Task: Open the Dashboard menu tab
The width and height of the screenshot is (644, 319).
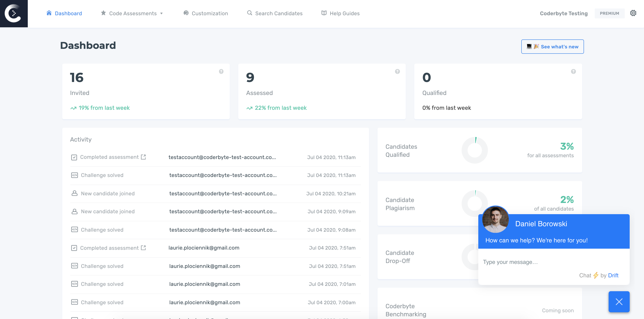Action: pyautogui.click(x=64, y=13)
